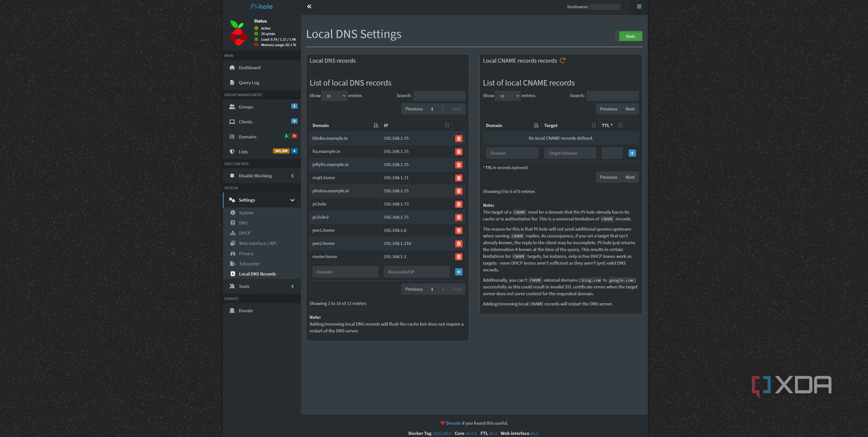Add CNAME record with plus icon
This screenshot has height=437, width=868.
632,153
